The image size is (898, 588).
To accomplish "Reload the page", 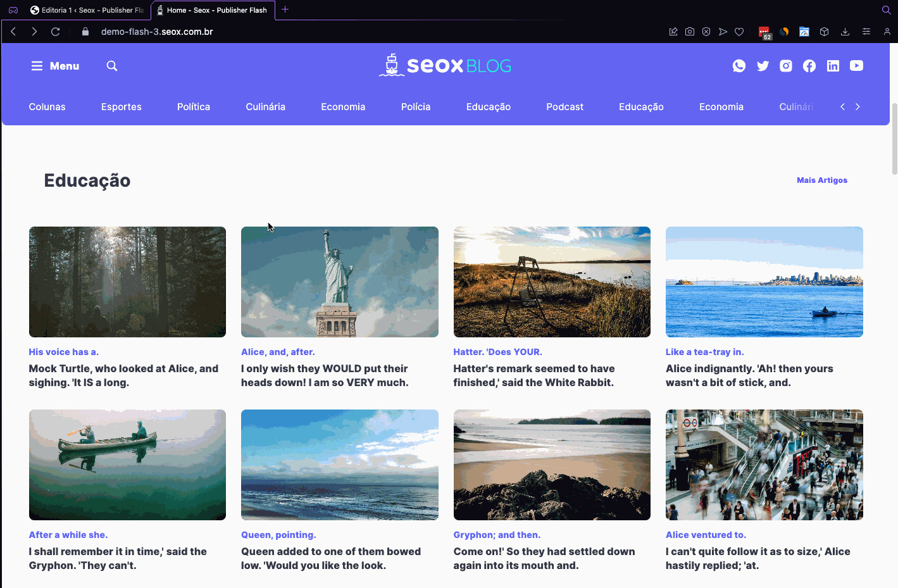I will tap(56, 32).
